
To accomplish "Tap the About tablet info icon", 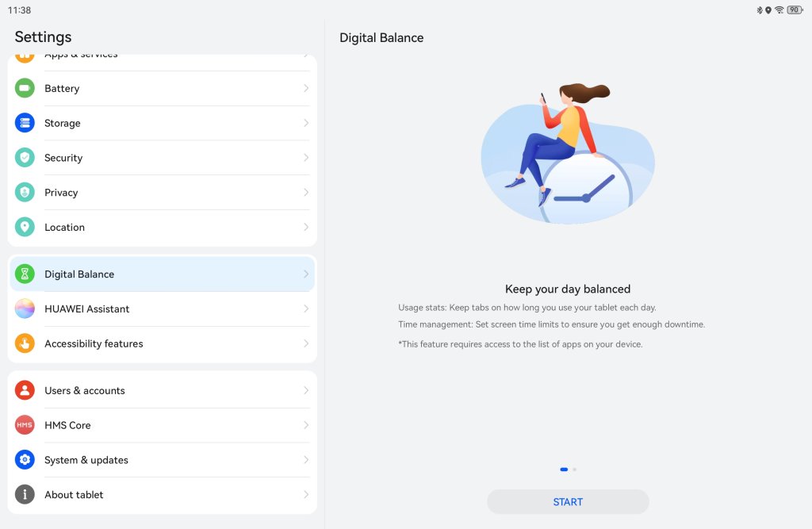I will pyautogui.click(x=25, y=494).
